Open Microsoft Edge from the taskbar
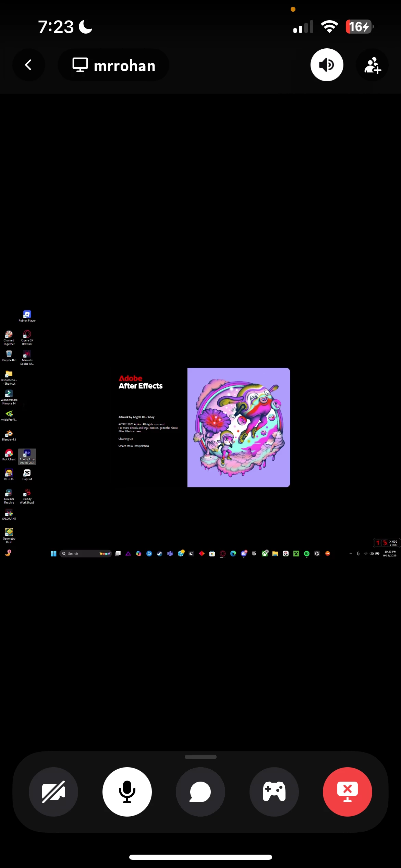 [233, 554]
